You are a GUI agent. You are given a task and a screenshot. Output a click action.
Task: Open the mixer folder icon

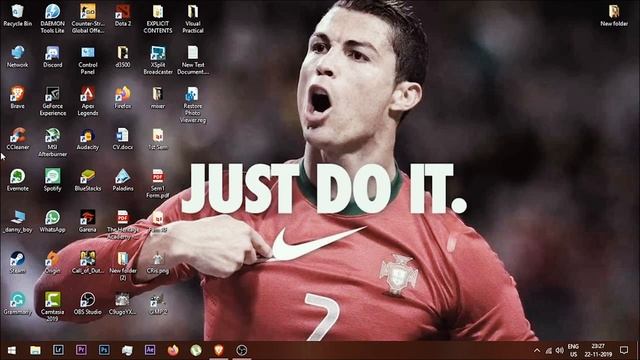[158, 98]
